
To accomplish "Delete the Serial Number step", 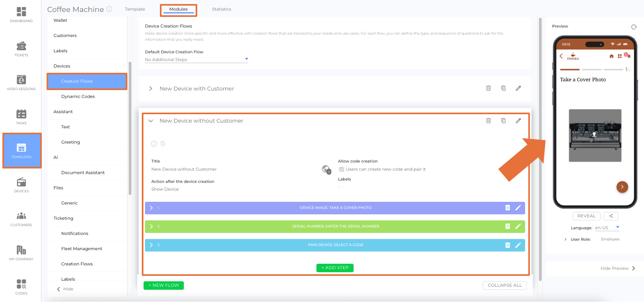I will pos(507,226).
